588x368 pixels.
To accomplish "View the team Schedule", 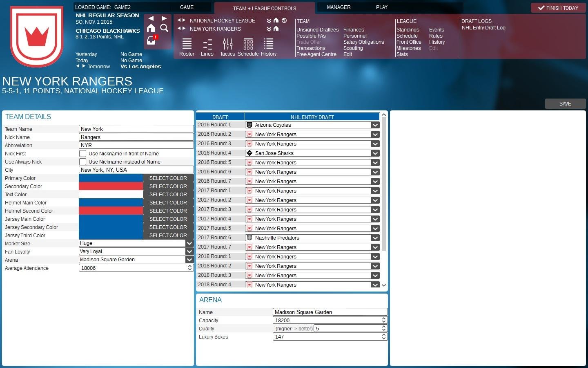I will click(248, 46).
